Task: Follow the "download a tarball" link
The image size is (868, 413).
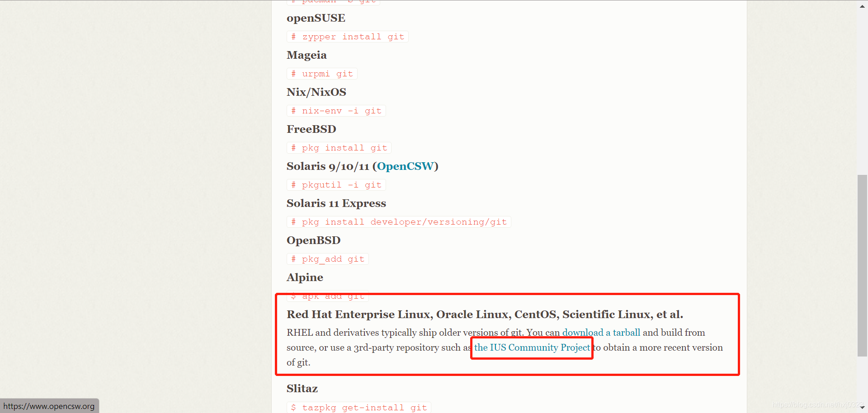Action: [x=601, y=333]
